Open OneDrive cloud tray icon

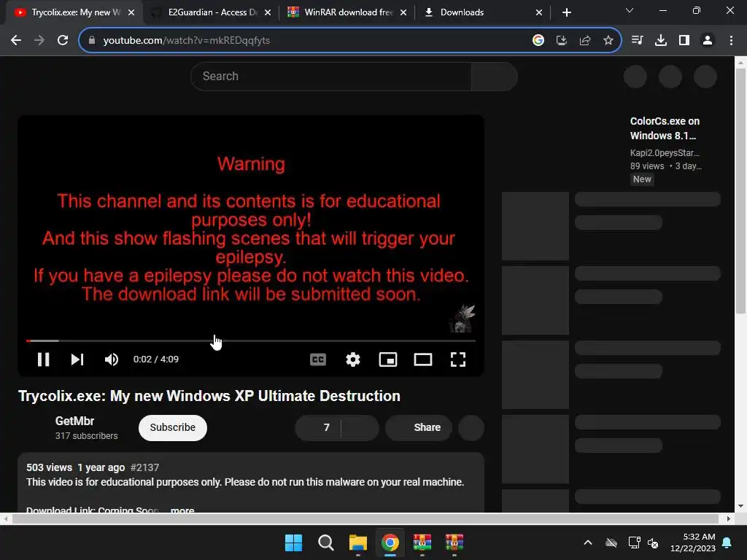pos(611,542)
